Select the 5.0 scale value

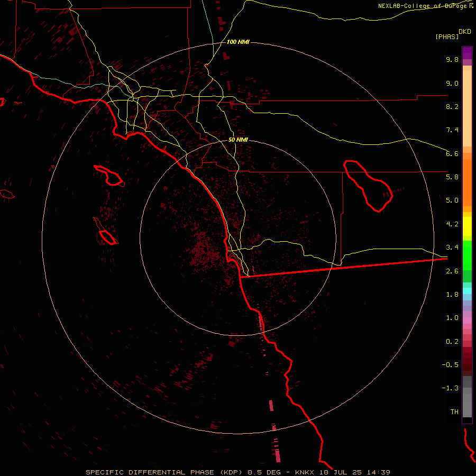452,200
